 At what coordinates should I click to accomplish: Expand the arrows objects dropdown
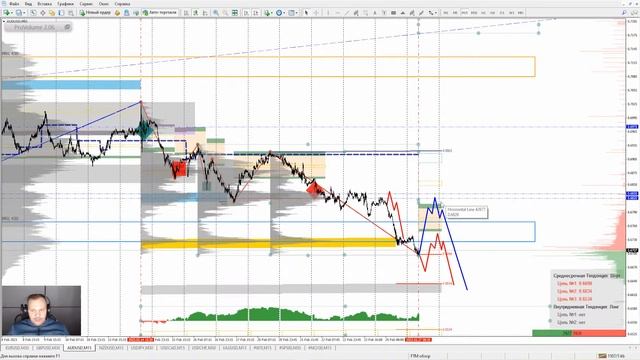click(436, 13)
